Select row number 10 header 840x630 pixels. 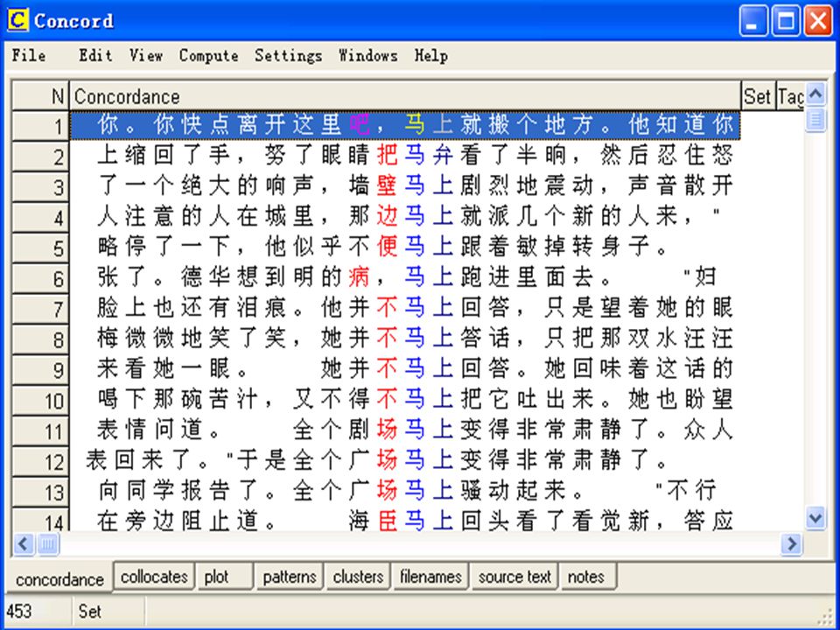[x=40, y=401]
